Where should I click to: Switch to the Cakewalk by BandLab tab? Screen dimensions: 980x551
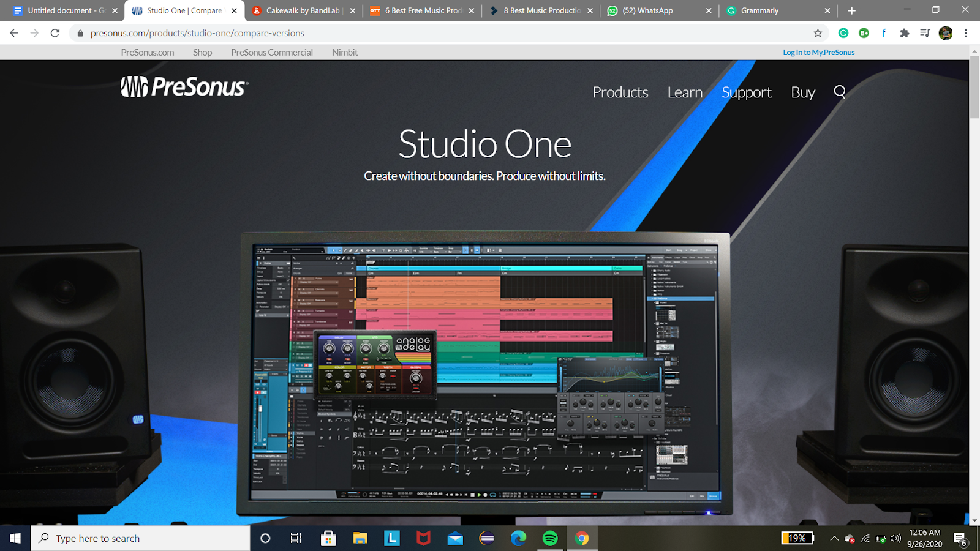304,10
